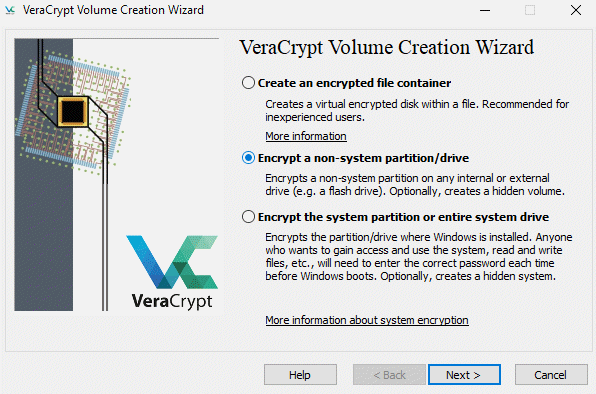The width and height of the screenshot is (596, 394).
Task: Click the window title bar text
Action: [113, 10]
